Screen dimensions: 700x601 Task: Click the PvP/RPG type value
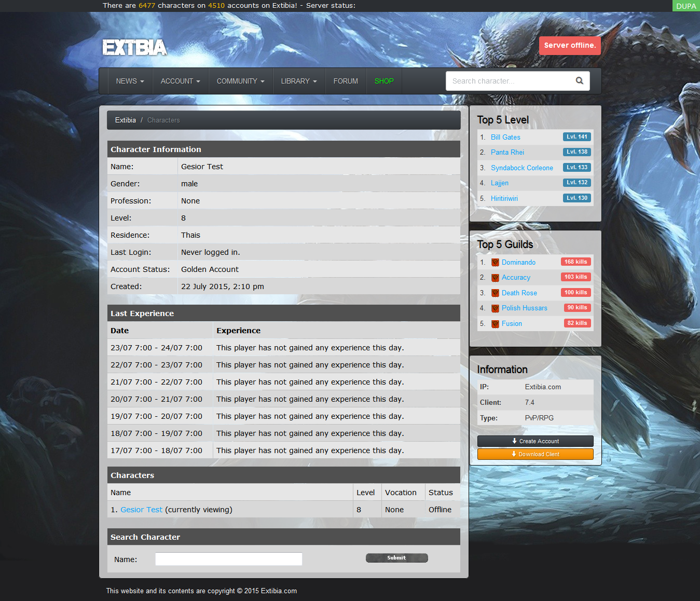539,418
